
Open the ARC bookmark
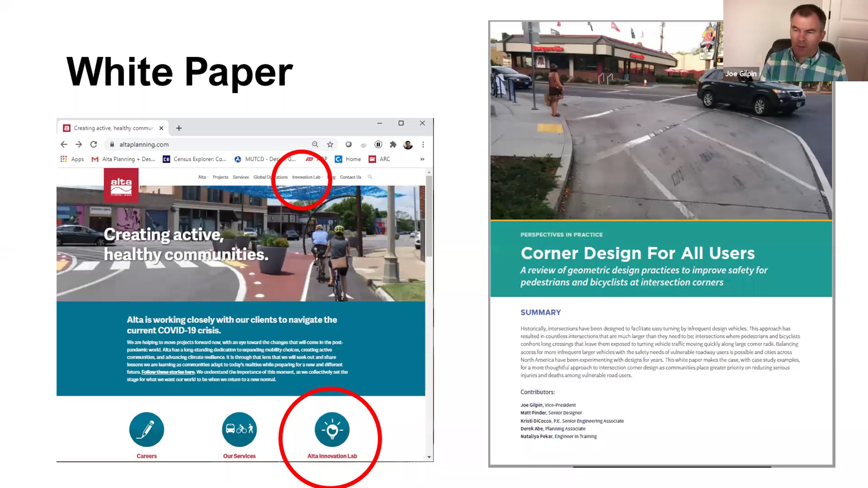[379, 159]
